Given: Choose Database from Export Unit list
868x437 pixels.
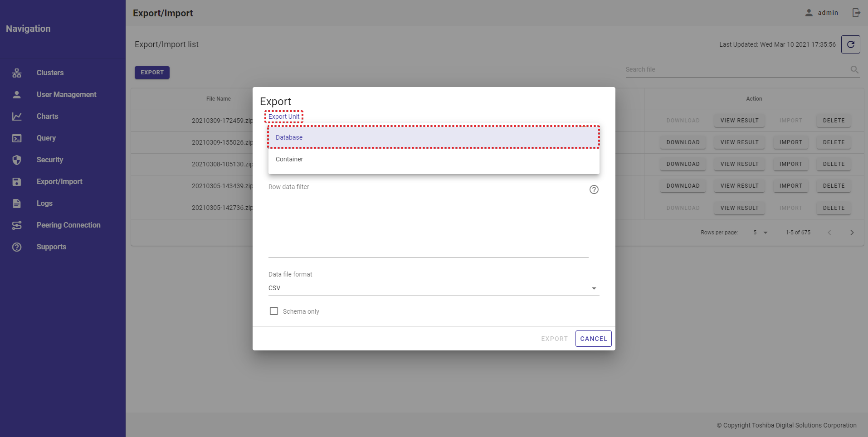Looking at the screenshot, I should (434, 137).
